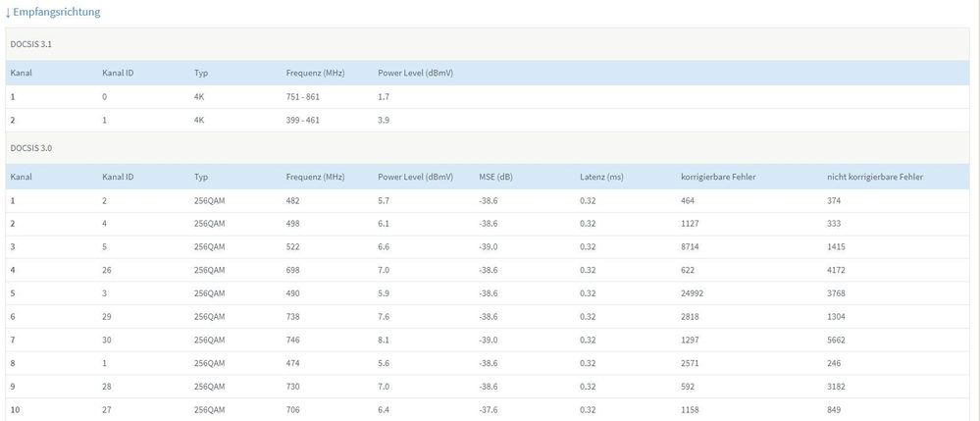The height and width of the screenshot is (421, 980).
Task: Select power level 6.4
Action: pyautogui.click(x=384, y=410)
